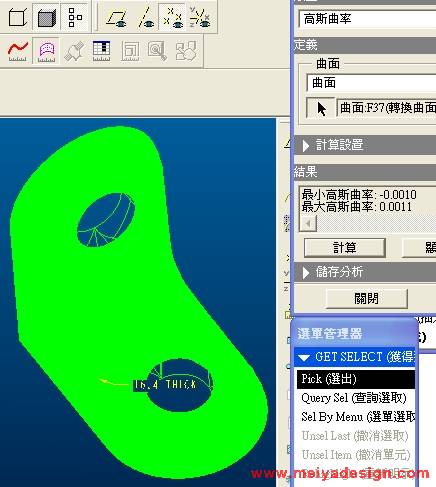Click the 選單管理器 title bar
The width and height of the screenshot is (436, 487).
tap(354, 333)
